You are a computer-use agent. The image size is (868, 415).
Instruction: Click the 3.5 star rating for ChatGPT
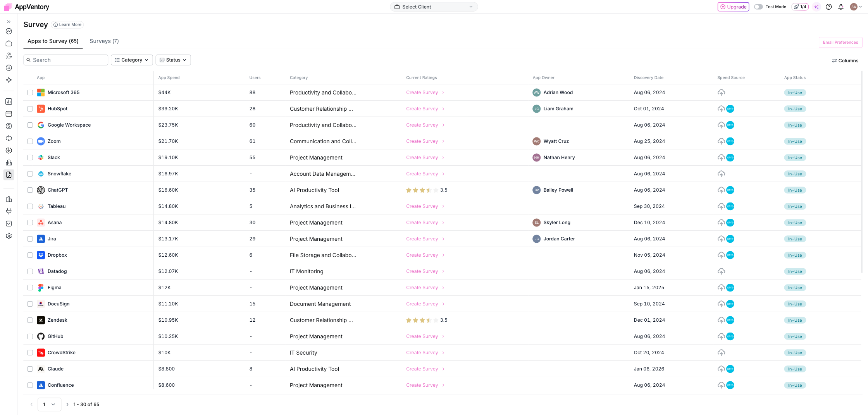[x=426, y=190]
